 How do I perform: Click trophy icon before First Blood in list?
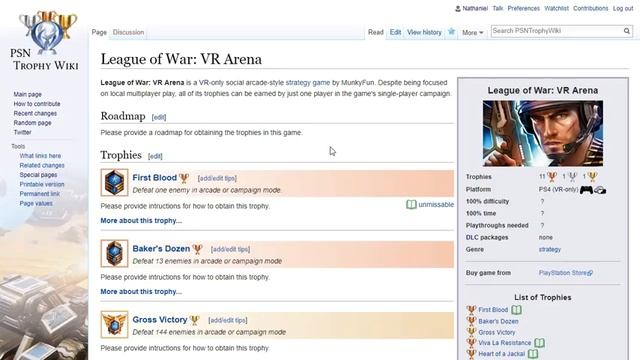471,310
